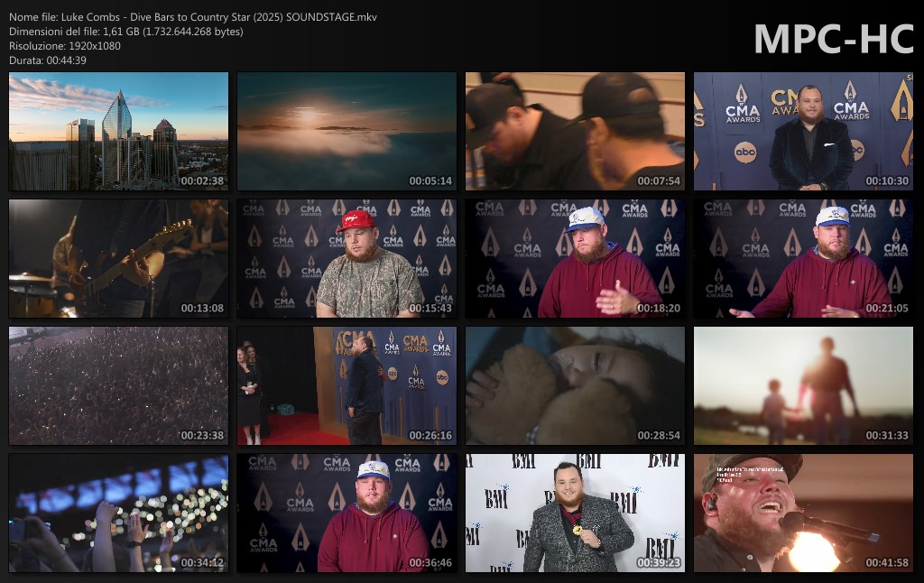Click the 'Durata: 00:44:39' line
This screenshot has height=583, width=924.
(48, 60)
